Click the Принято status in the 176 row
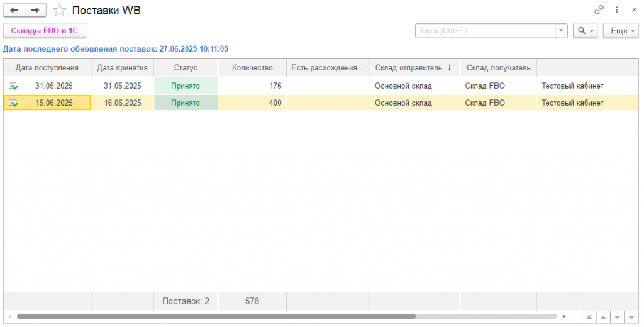 [186, 86]
